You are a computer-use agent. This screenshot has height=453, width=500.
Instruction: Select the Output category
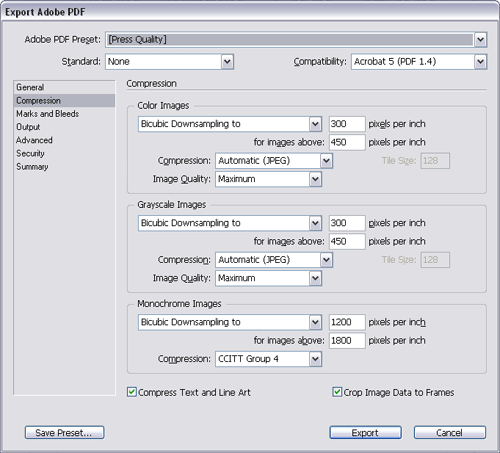point(64,127)
